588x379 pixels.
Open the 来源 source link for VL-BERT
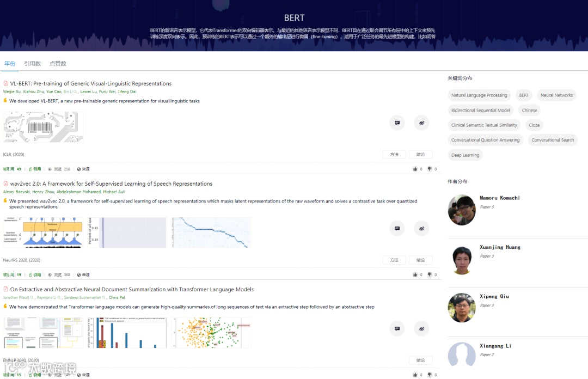pos(83,169)
